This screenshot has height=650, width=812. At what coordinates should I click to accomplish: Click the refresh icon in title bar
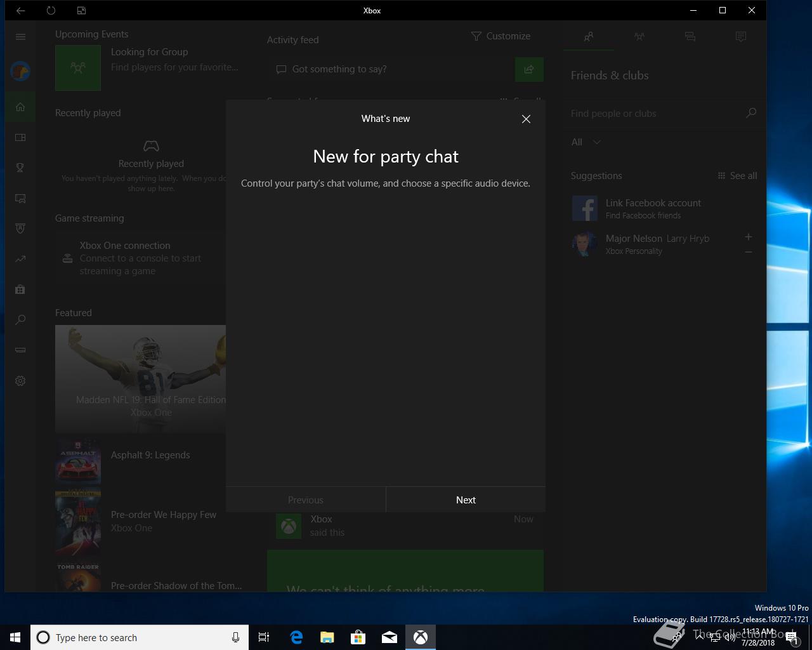51,10
